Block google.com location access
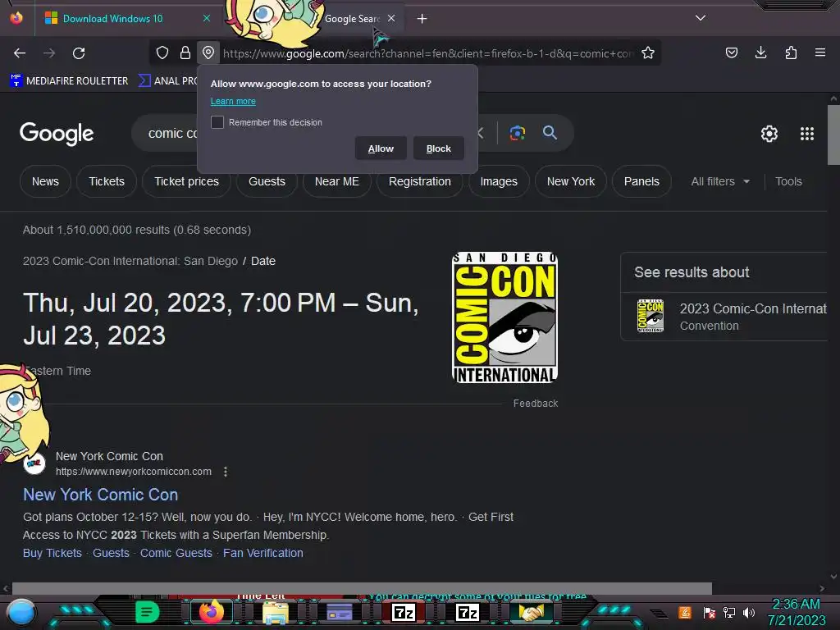The height and width of the screenshot is (630, 840). (x=438, y=148)
